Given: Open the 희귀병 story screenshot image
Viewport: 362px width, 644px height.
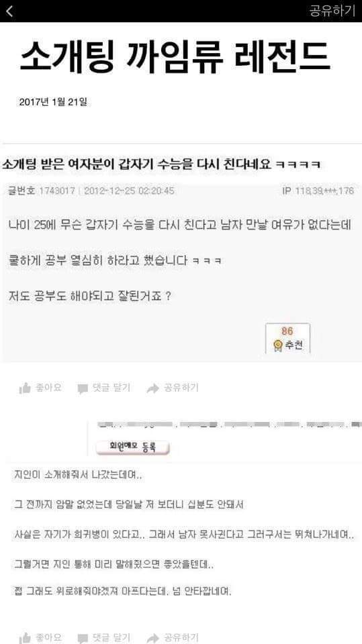Looking at the screenshot, I should tap(181, 512).
